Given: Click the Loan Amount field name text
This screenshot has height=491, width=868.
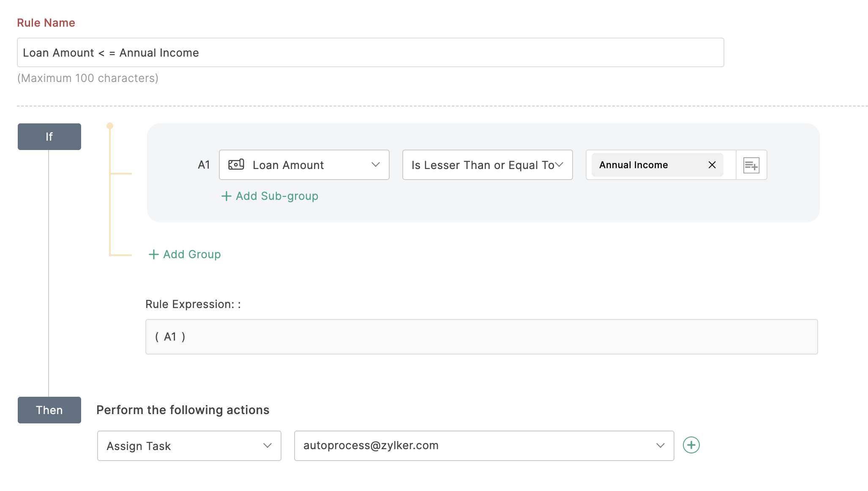Looking at the screenshot, I should (x=288, y=165).
